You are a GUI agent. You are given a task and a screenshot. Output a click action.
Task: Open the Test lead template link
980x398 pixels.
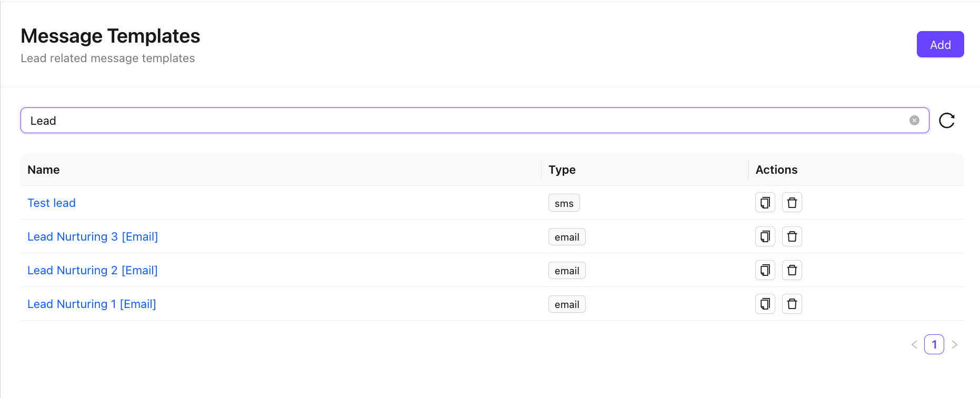click(x=52, y=203)
